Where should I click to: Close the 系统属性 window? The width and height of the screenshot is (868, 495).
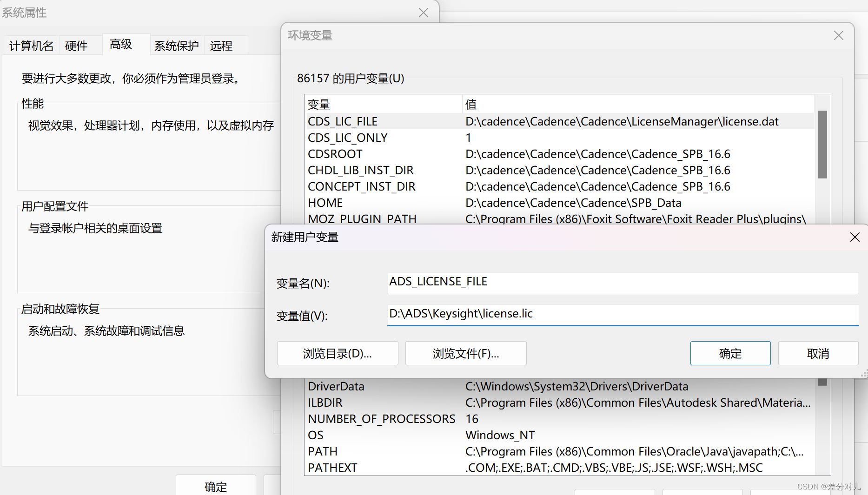[x=423, y=13]
